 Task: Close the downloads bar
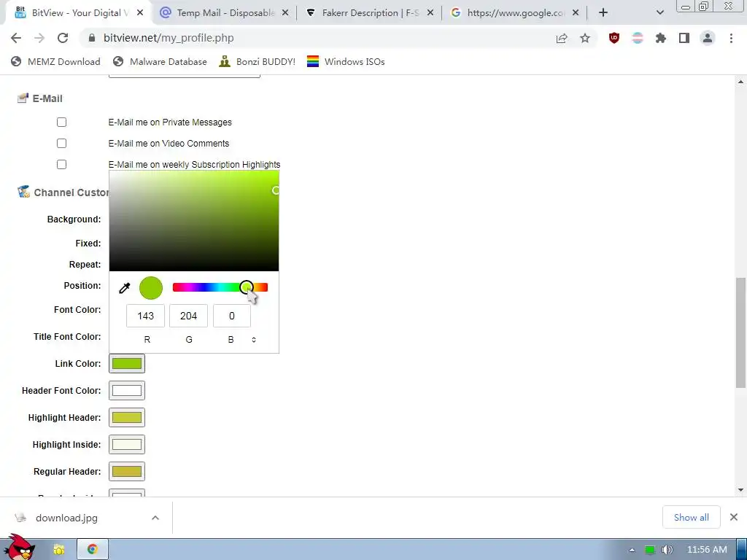coord(734,517)
